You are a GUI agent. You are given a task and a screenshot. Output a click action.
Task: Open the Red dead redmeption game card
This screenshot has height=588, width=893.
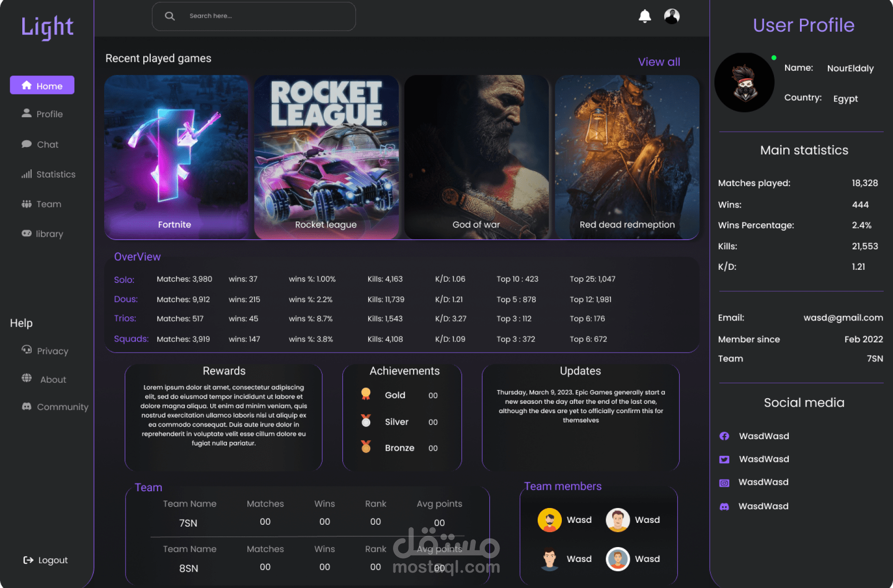click(x=627, y=157)
